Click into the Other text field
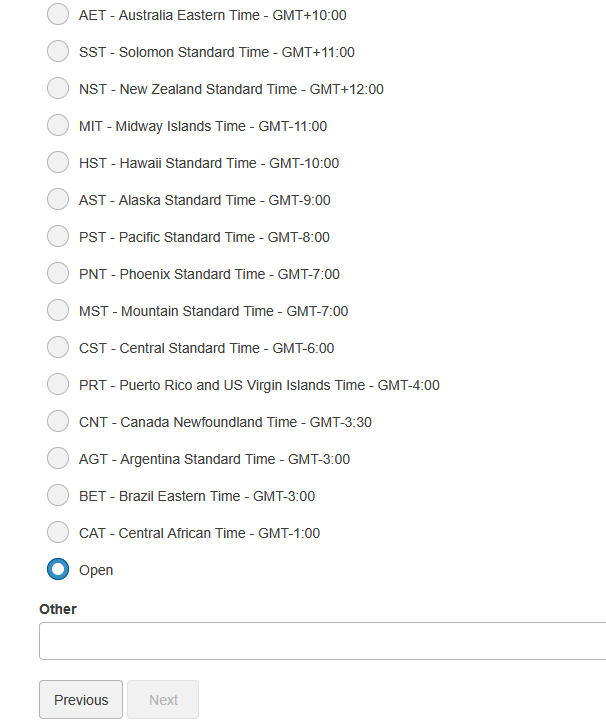Viewport: 606px width, 725px height. point(322,641)
